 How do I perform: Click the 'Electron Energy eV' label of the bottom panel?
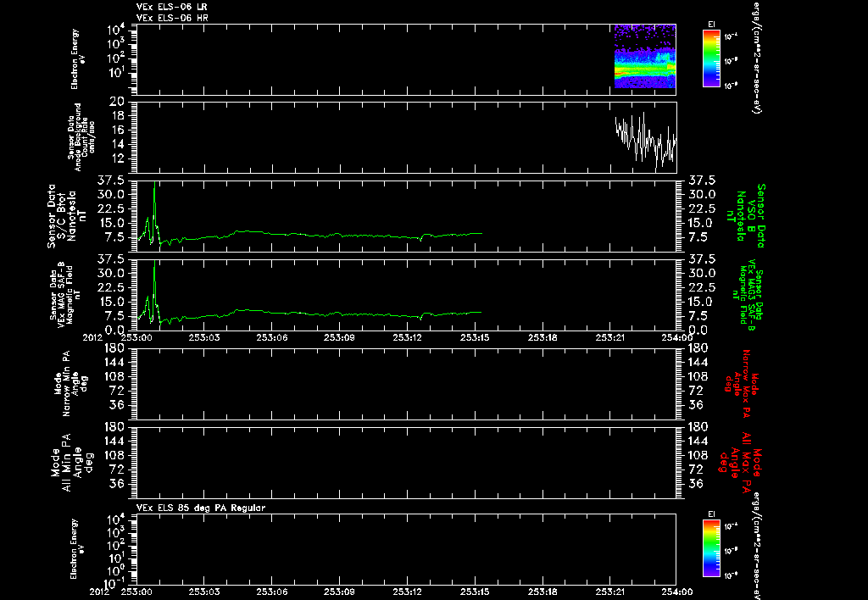point(77,549)
